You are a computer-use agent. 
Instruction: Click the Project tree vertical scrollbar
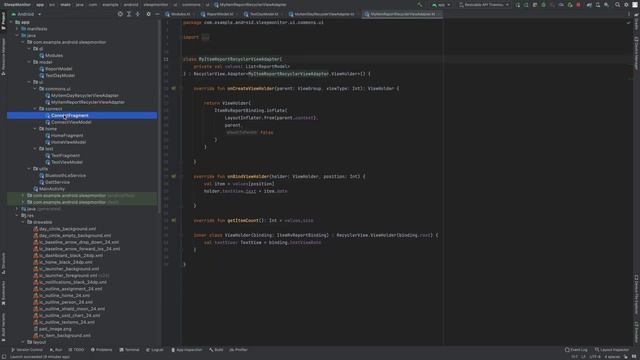pos(159,116)
